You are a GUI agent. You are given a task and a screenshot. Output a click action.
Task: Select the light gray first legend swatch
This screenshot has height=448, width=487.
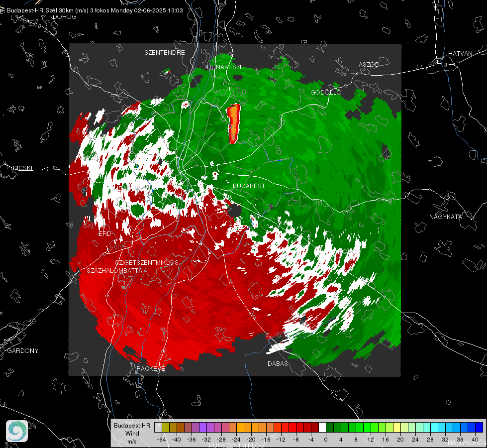pos(158,427)
